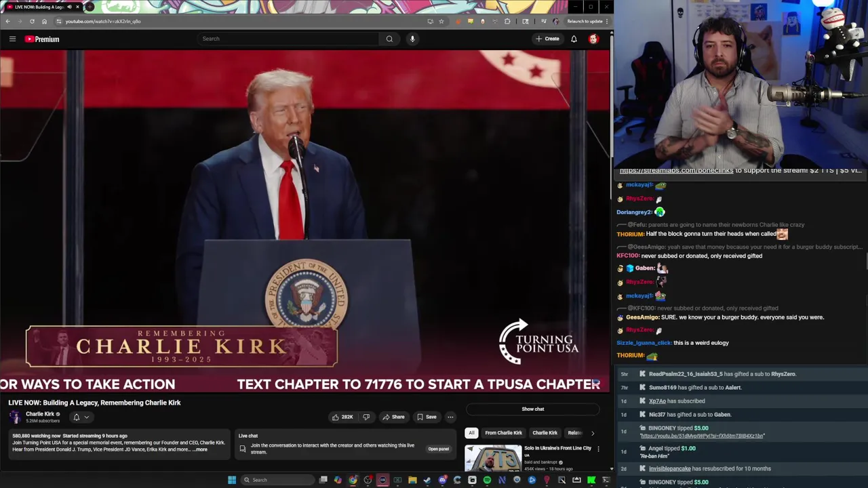The width and height of the screenshot is (868, 488).
Task: Click 'Sumo8169 has gifted a sub to Aalert'
Action: click(695, 388)
